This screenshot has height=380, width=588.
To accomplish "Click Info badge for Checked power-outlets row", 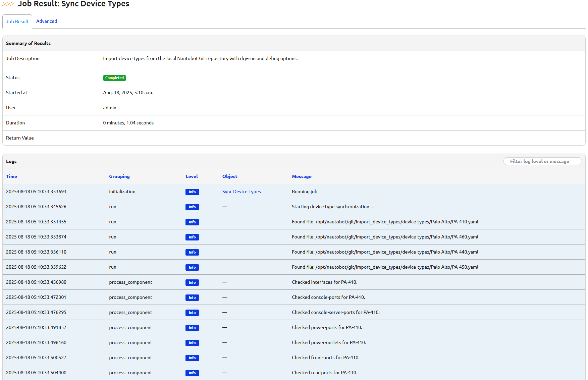I will 192,343.
